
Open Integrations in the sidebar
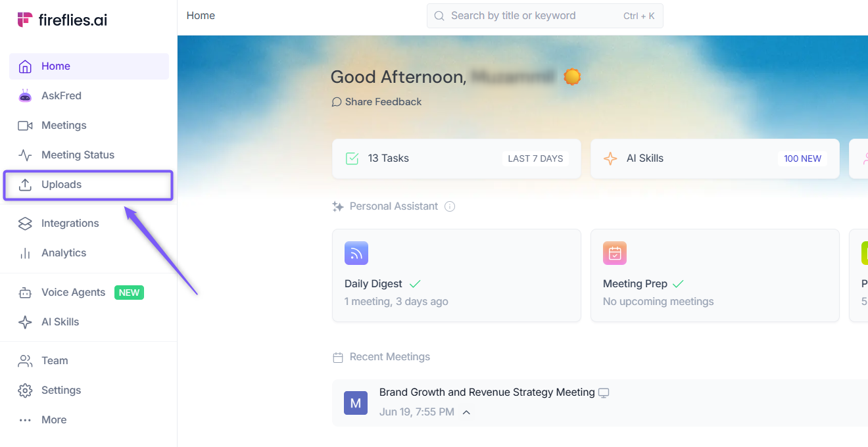point(89,223)
